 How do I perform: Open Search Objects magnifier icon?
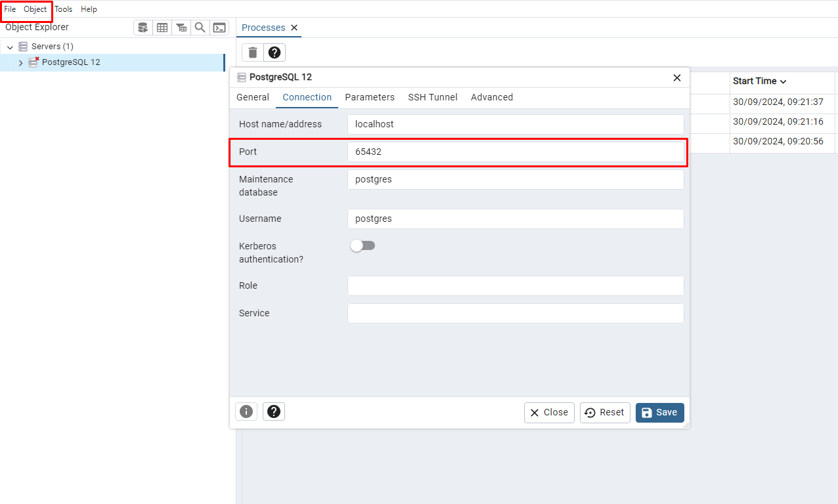pyautogui.click(x=200, y=28)
